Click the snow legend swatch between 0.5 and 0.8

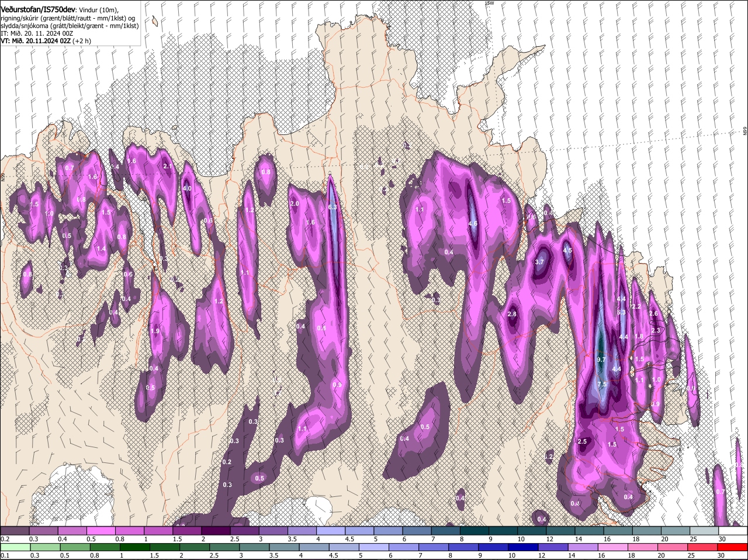101,531
